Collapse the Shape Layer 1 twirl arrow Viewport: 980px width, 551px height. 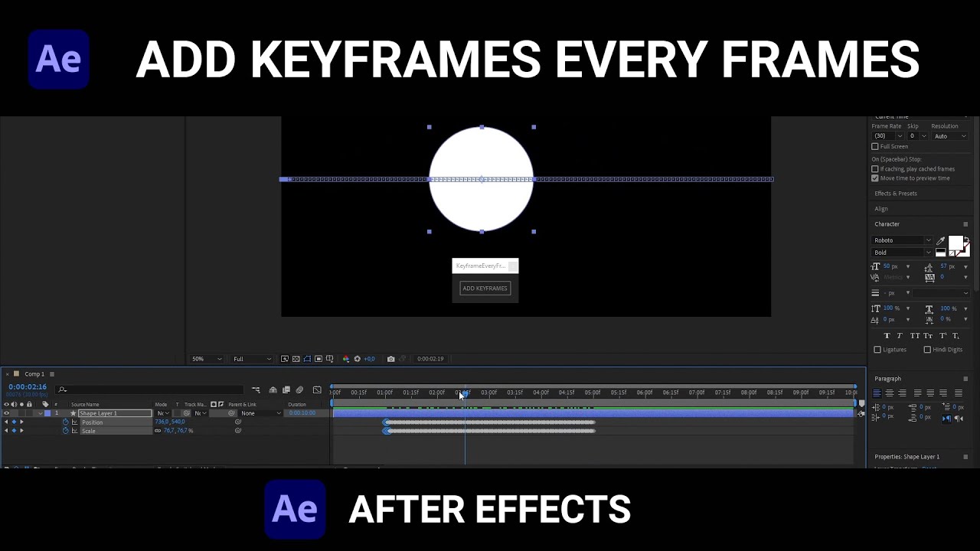pyautogui.click(x=41, y=413)
